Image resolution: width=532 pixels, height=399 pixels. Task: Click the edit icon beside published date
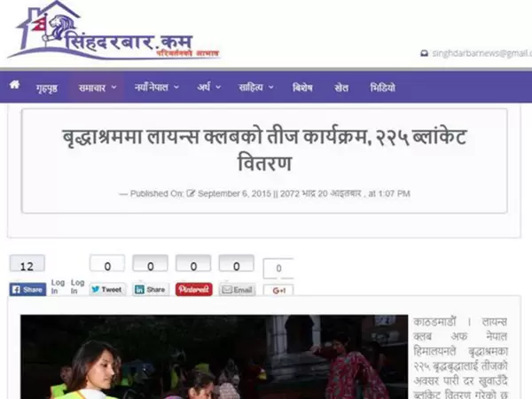(x=191, y=193)
